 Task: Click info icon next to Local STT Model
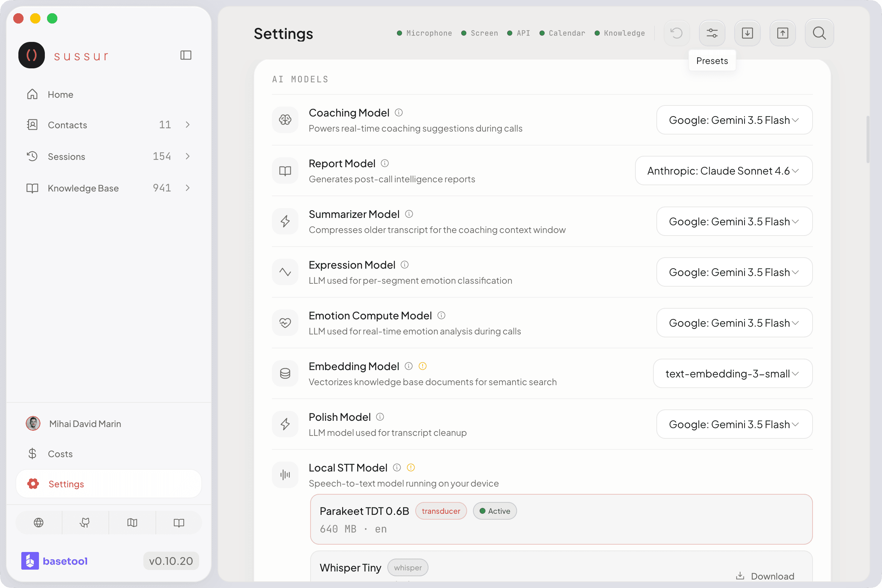(397, 467)
